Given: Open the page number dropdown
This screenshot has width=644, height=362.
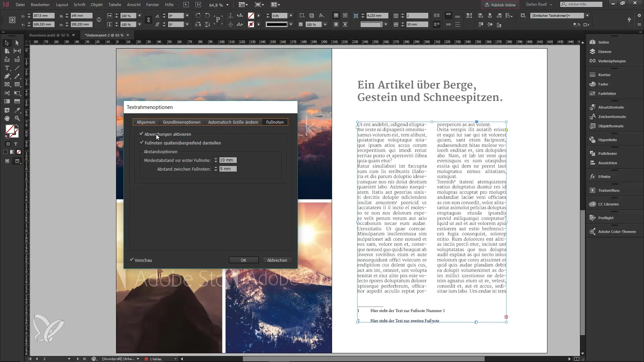Looking at the screenshot, I should pyautogui.click(x=69, y=359).
